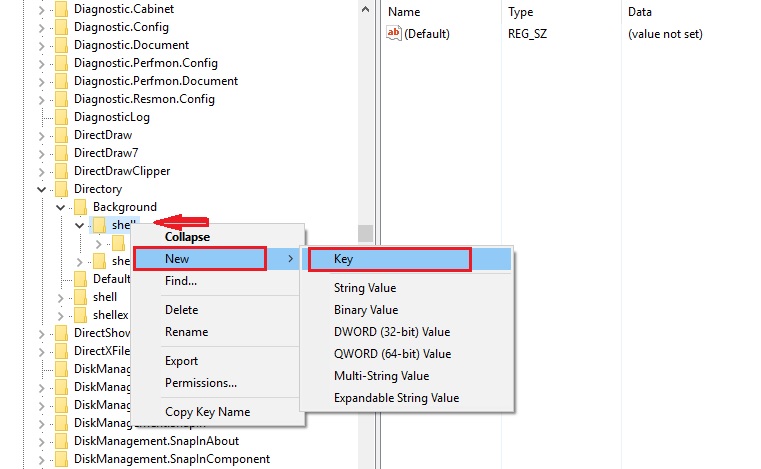Click the tree pane vertical scrollbar thumb
The height and width of the screenshot is (469, 761).
point(365,232)
